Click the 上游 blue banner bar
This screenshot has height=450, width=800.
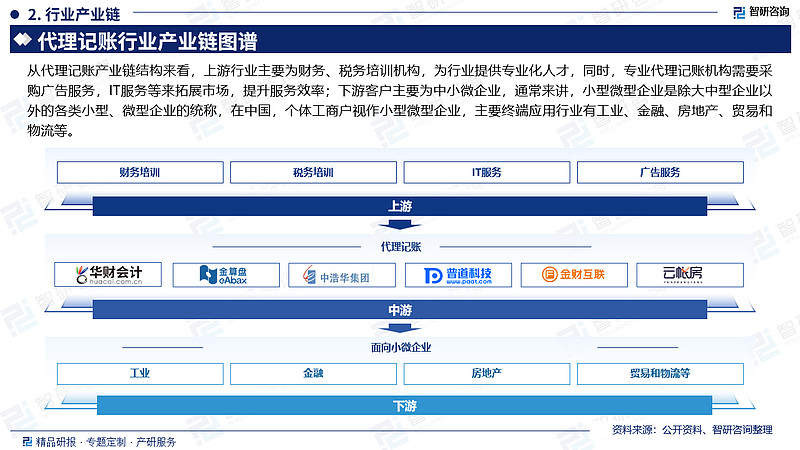coord(400,205)
